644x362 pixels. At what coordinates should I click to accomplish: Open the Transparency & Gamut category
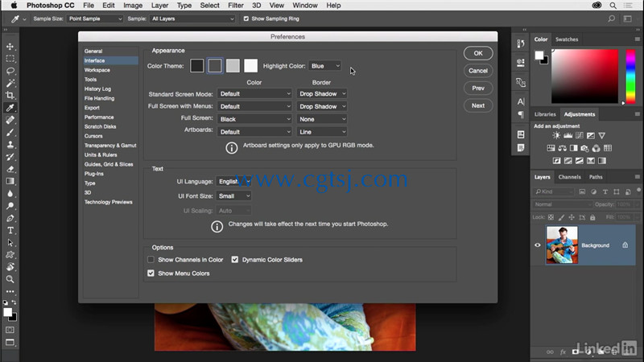pos(110,146)
